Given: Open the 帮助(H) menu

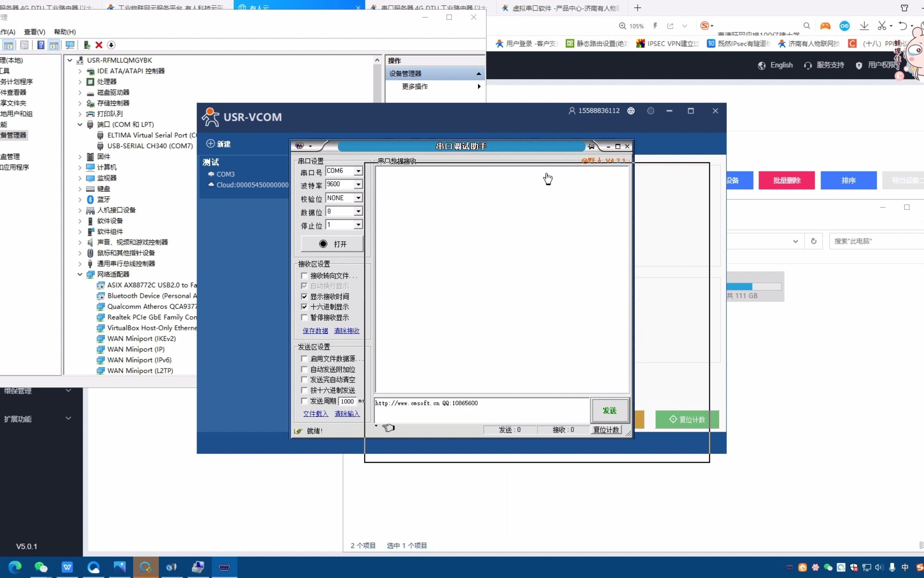Looking at the screenshot, I should (x=65, y=32).
